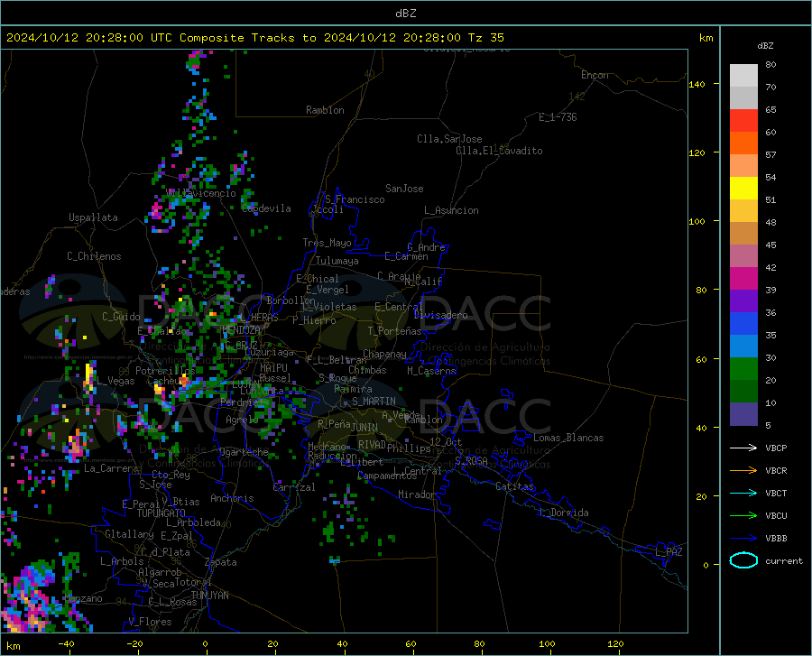Click the dBZ title at top

405,14
